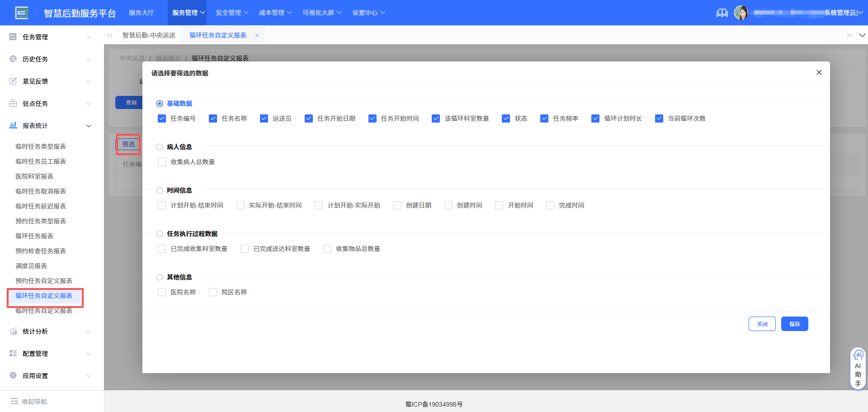The image size is (868, 412).
Task: Uncheck the 任务名称 checkbox
Action: (x=212, y=118)
